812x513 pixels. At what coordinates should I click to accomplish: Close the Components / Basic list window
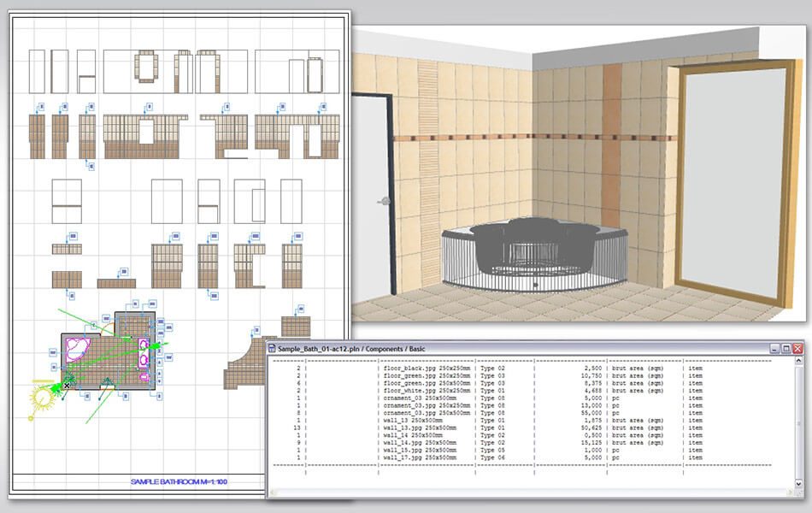[797, 349]
